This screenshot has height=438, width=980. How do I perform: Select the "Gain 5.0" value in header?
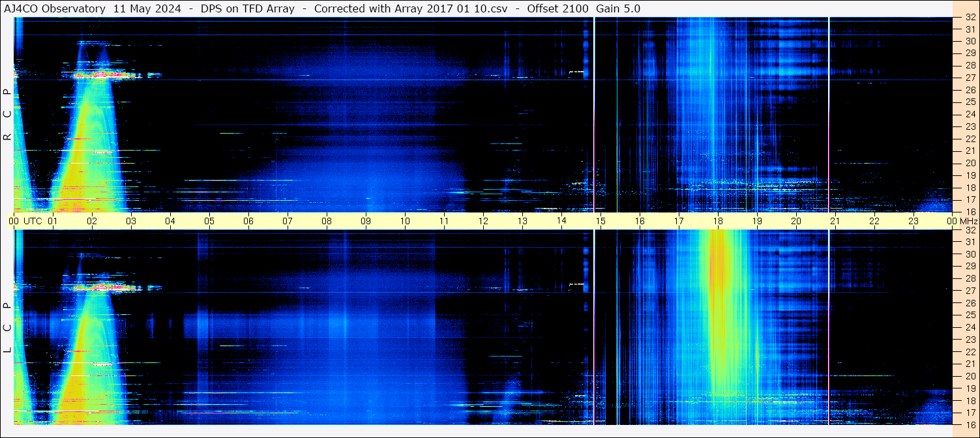pyautogui.click(x=618, y=9)
